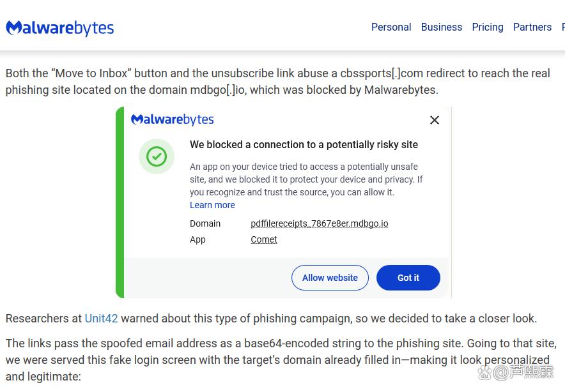This screenshot has height=392, width=565.
Task: Click the Got it button
Action: [x=408, y=278]
